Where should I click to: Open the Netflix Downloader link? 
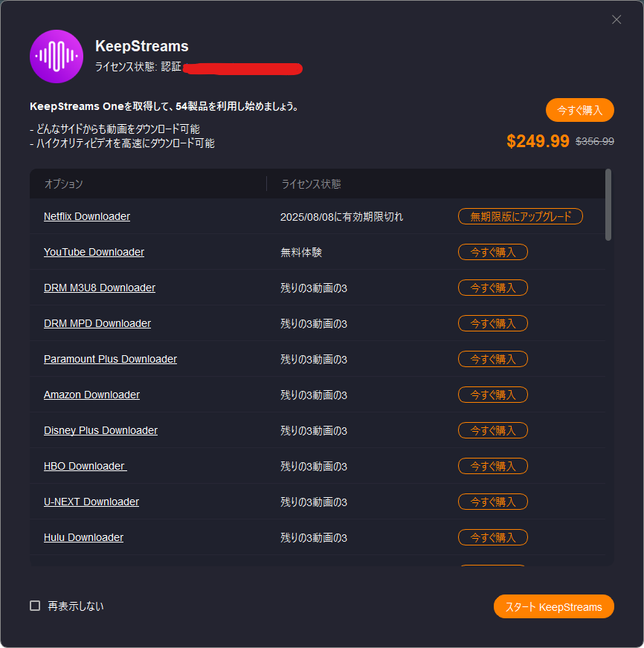[x=87, y=216]
